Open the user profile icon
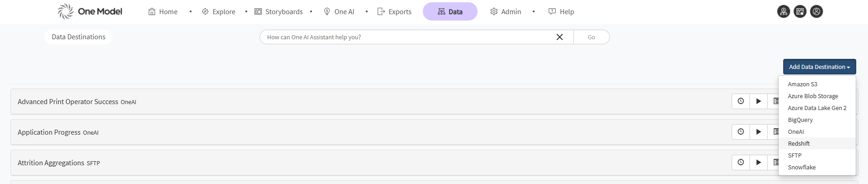This screenshot has width=868, height=184. point(816,11)
